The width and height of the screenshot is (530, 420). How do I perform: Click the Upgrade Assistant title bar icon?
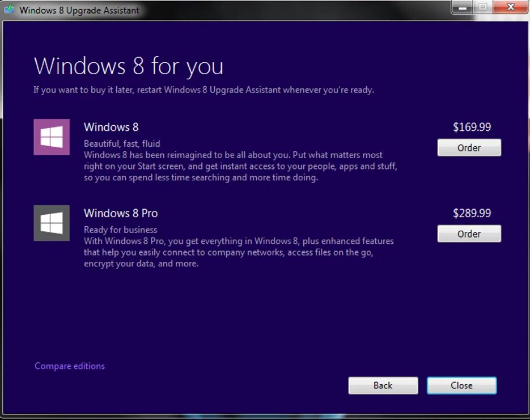(9, 10)
